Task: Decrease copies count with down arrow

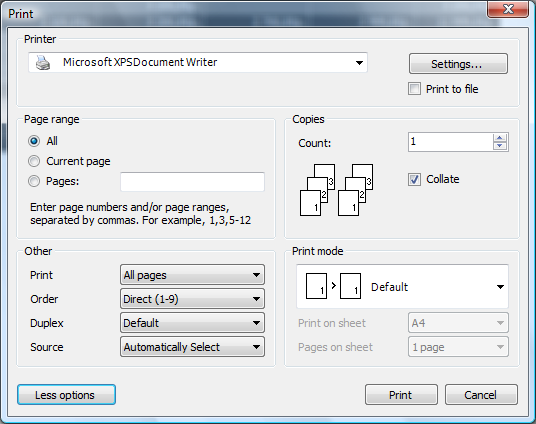Action: coord(500,146)
